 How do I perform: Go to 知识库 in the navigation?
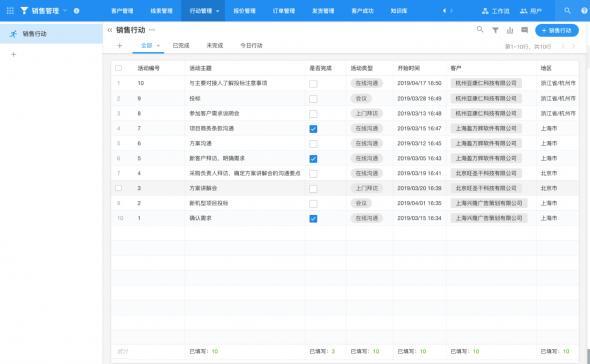(399, 11)
